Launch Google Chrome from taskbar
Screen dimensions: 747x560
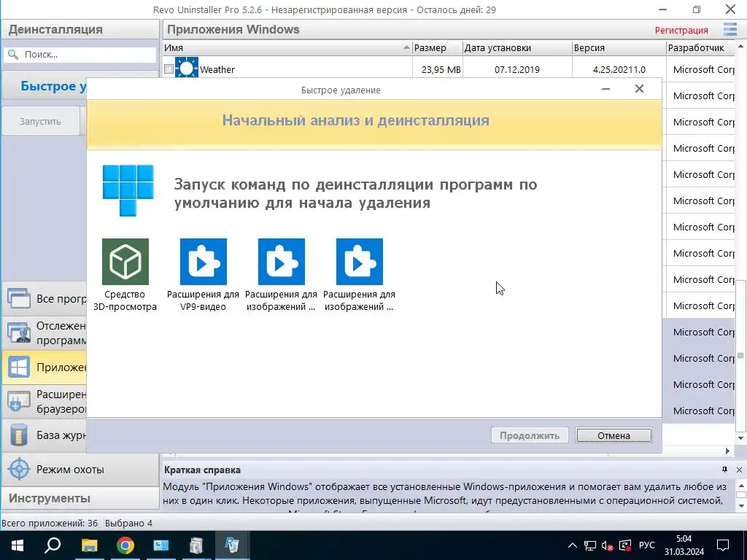[x=125, y=545]
